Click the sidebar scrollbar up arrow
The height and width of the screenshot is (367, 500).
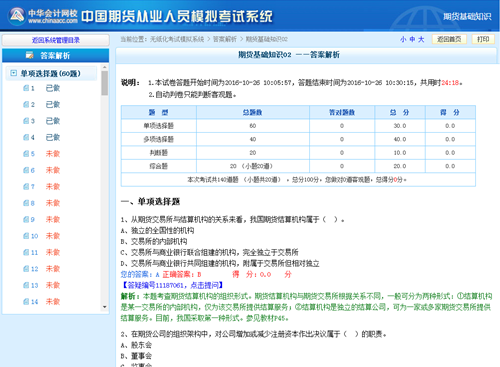(x=105, y=67)
